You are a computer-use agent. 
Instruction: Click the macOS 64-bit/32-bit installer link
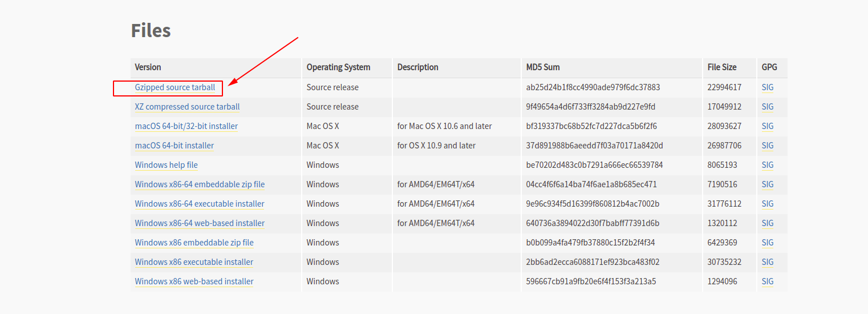186,126
